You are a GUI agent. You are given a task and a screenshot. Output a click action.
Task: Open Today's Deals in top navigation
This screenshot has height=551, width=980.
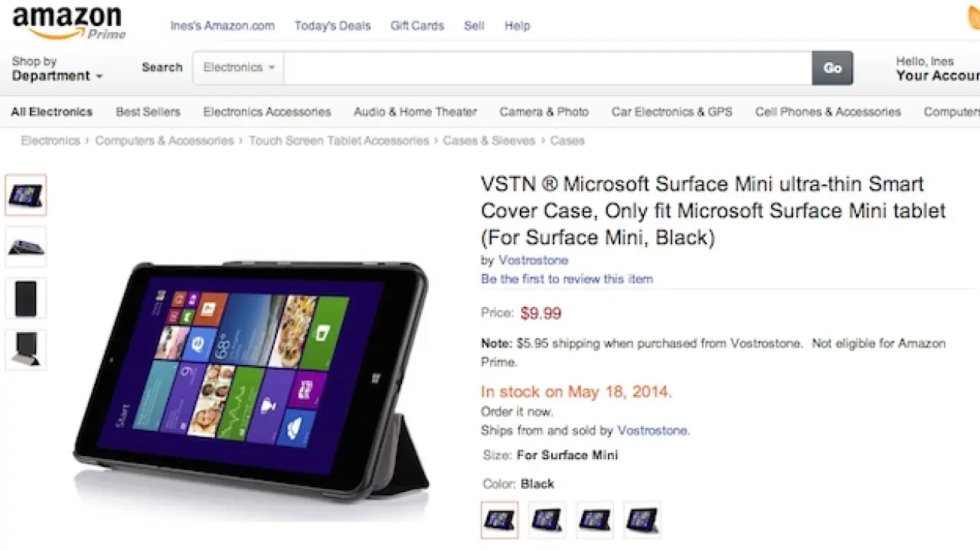pyautogui.click(x=332, y=25)
